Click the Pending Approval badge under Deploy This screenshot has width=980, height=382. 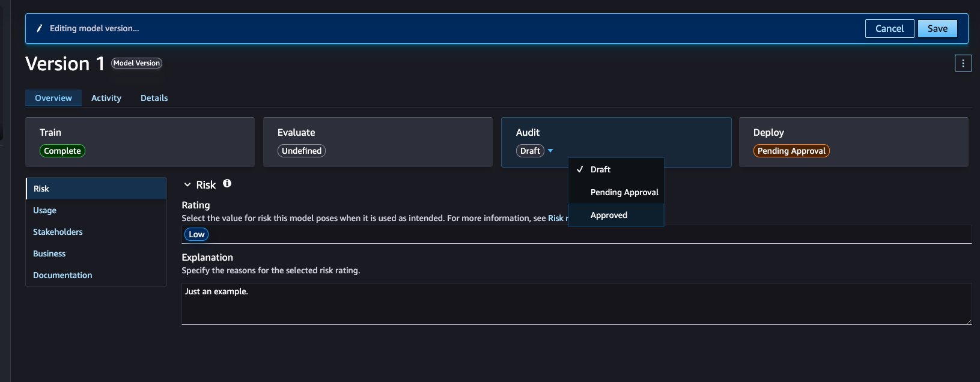[791, 151]
